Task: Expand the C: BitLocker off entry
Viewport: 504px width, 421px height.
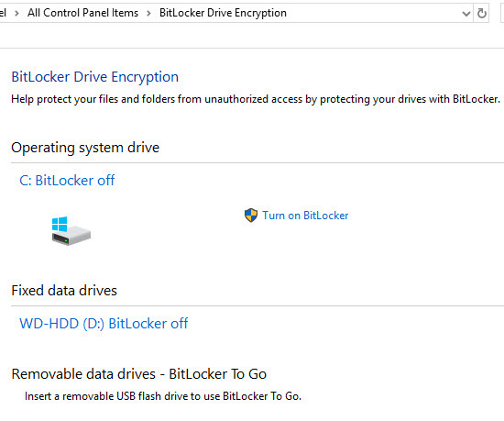Action: coord(67,180)
